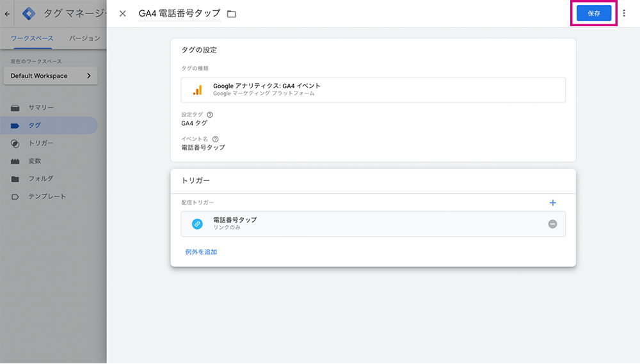Screen dimensions: 640x364
Task: Click the blue 保存 save button
Action: [x=594, y=13]
